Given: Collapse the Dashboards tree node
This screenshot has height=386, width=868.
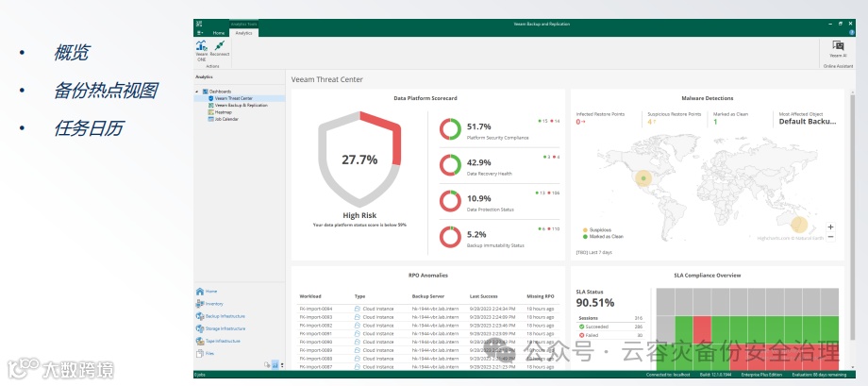Looking at the screenshot, I should [x=196, y=92].
